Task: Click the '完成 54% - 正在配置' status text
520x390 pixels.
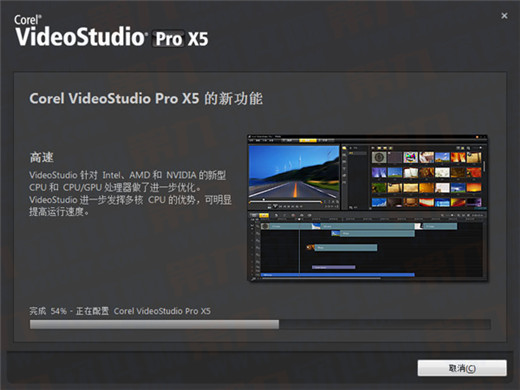Action: [x=69, y=311]
